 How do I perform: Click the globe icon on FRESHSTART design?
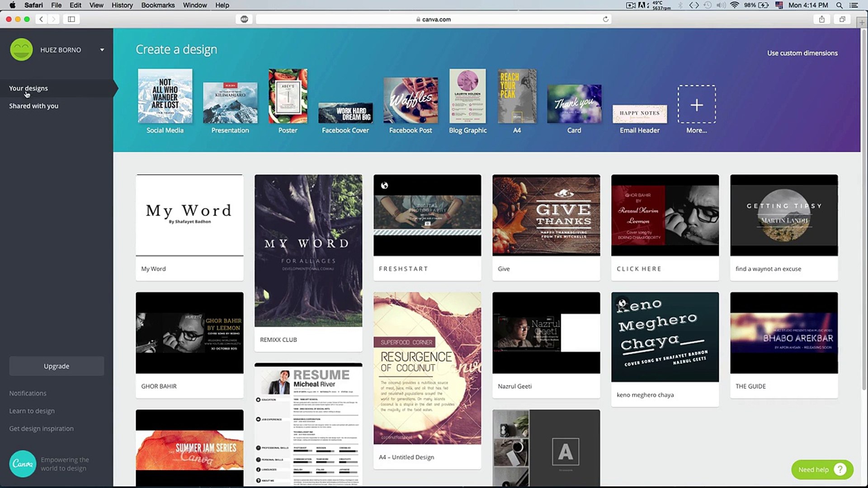coord(384,185)
